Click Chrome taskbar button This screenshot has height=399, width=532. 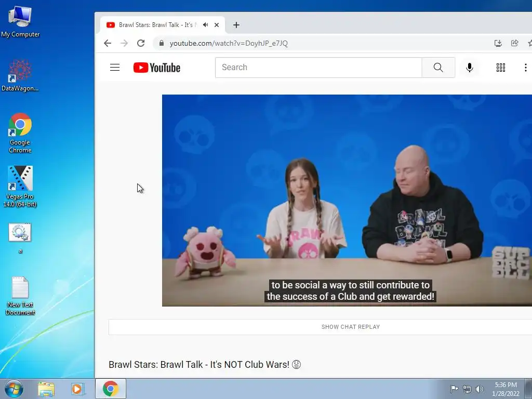[111, 389]
